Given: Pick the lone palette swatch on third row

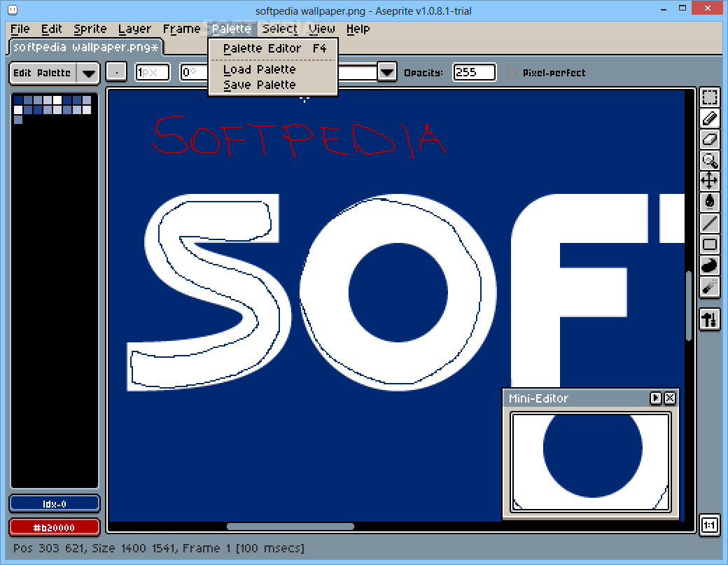Looking at the screenshot, I should pos(18,119).
